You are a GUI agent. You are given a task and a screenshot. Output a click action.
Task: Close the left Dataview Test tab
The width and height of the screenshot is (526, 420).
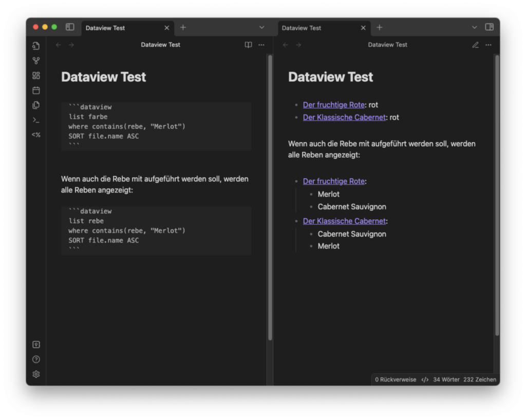[167, 28]
